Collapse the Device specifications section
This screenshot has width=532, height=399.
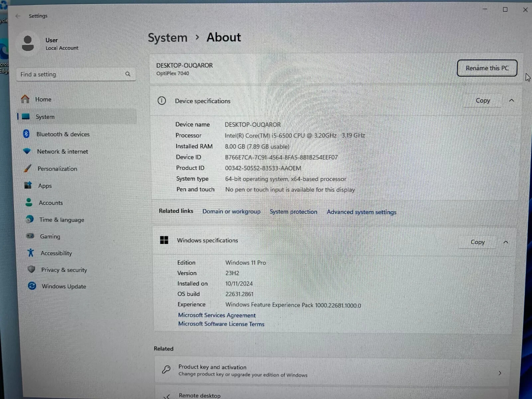point(511,100)
